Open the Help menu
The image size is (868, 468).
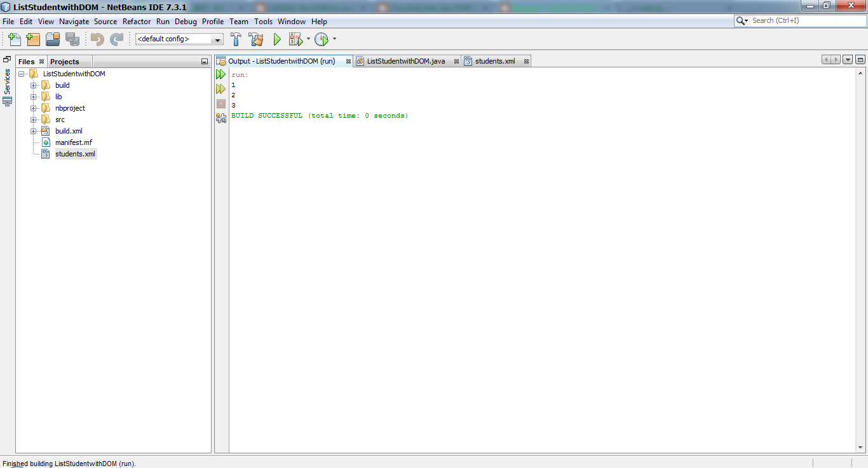point(319,21)
